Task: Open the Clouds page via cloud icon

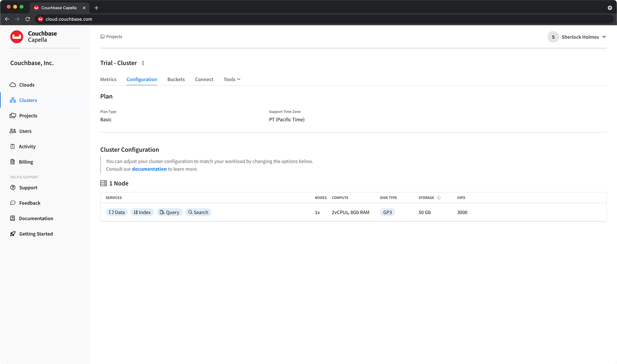Action: (13, 85)
